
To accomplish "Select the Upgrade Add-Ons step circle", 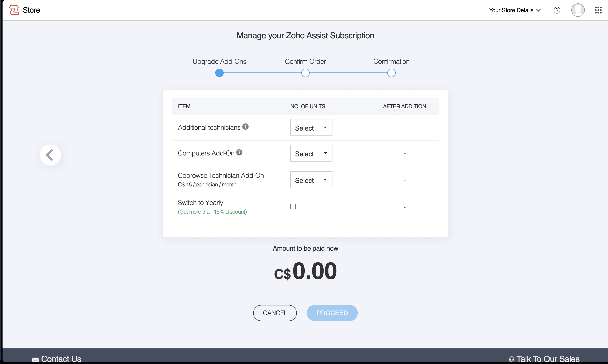I will coord(219,73).
